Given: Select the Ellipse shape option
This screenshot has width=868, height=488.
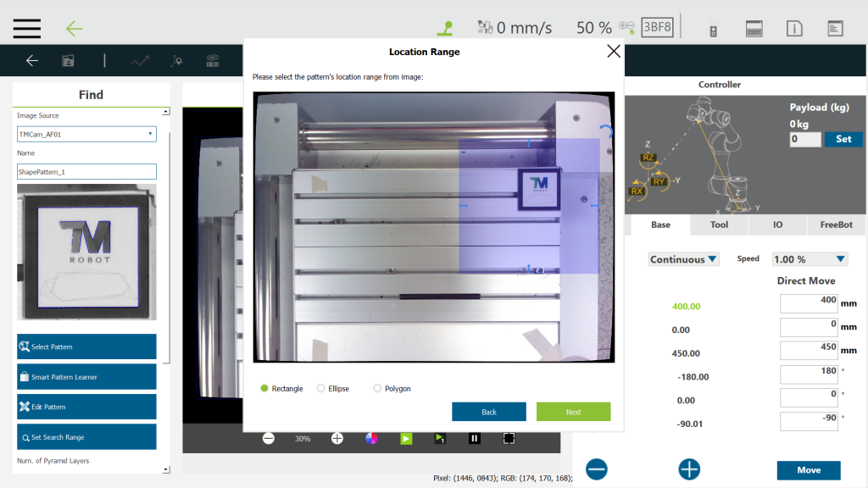Looking at the screenshot, I should click(321, 388).
